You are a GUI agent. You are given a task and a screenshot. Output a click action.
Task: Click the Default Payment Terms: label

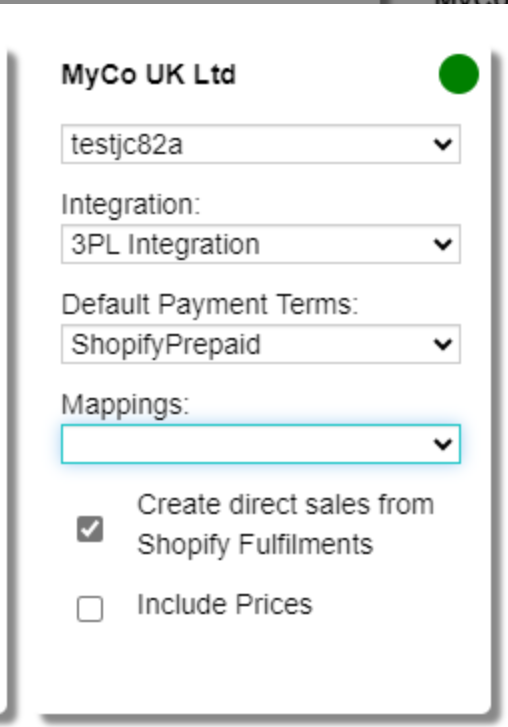pos(210,305)
